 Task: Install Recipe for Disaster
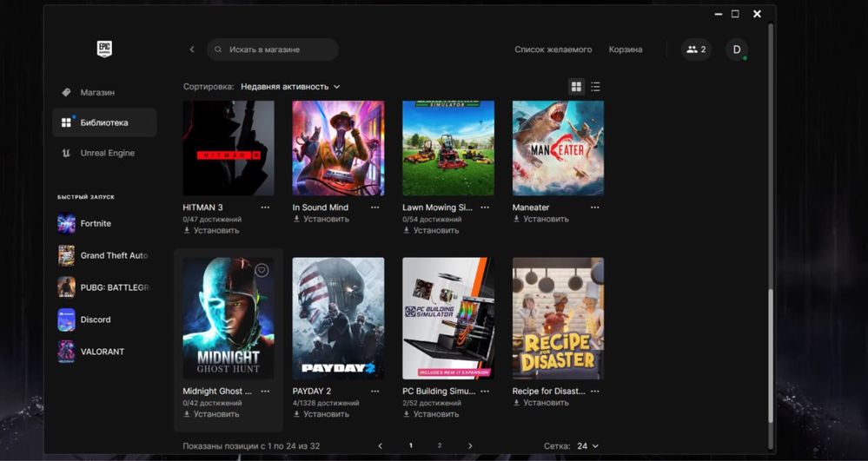(540, 403)
